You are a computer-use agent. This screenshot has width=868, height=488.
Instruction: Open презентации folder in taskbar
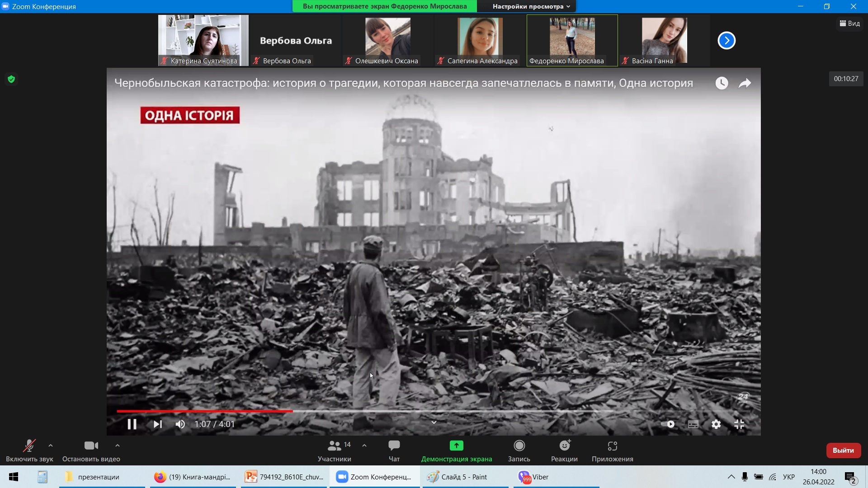point(102,477)
